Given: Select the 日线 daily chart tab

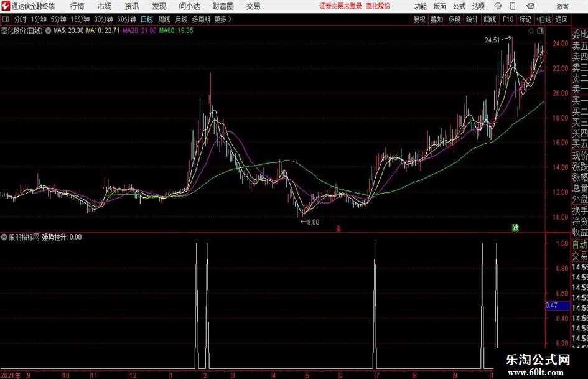Looking at the screenshot, I should 147,19.
